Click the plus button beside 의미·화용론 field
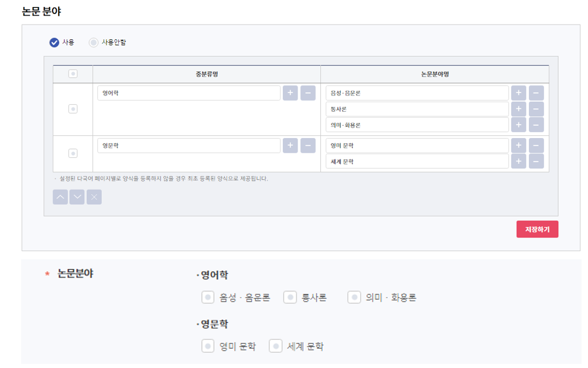Viewport: 588px width, 368px height. tap(518, 125)
